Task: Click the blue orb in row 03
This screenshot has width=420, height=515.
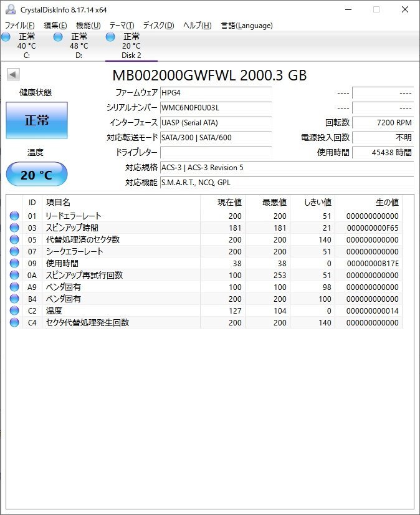Action: tap(14, 228)
